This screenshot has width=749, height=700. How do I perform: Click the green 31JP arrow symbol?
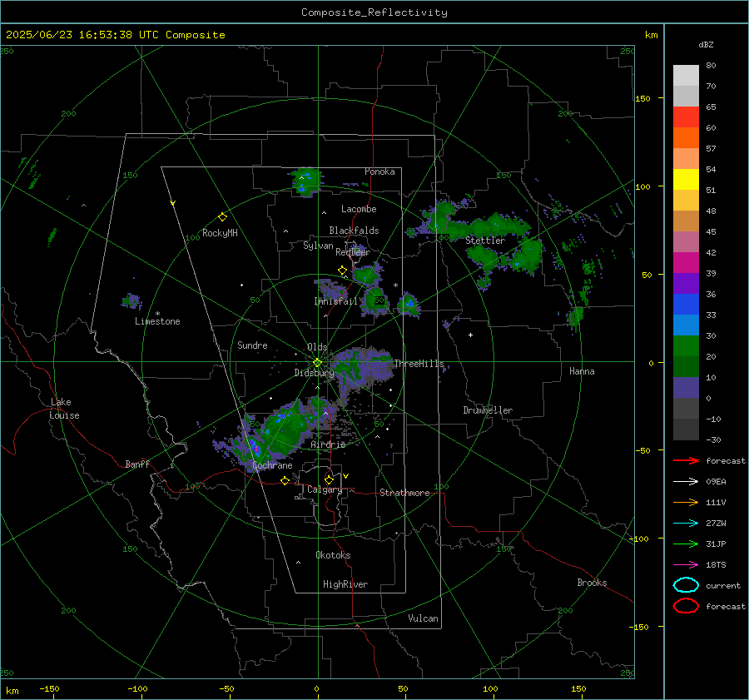(686, 544)
